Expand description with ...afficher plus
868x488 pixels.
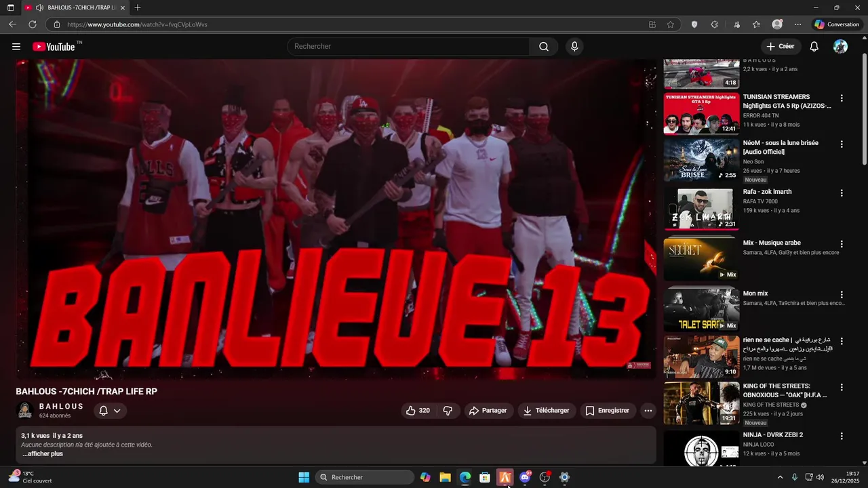pos(43,454)
